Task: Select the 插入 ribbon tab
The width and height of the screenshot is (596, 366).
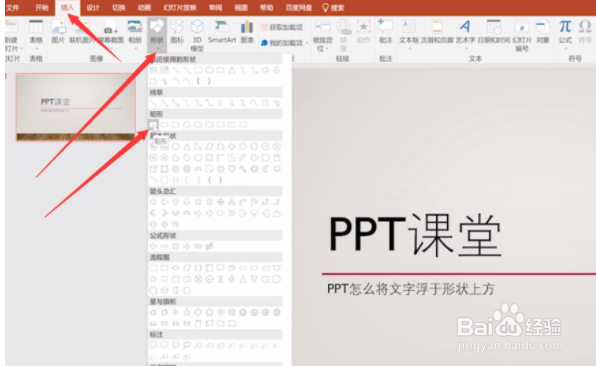Action: (x=67, y=7)
